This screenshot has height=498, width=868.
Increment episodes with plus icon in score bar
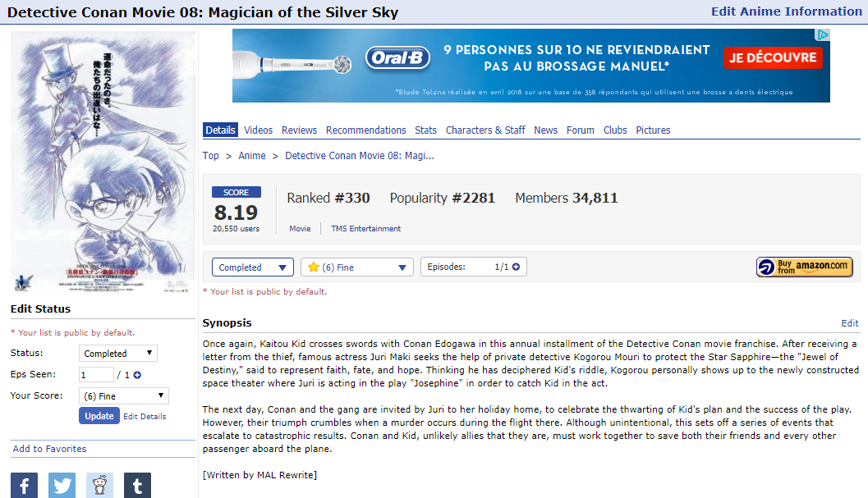(515, 267)
